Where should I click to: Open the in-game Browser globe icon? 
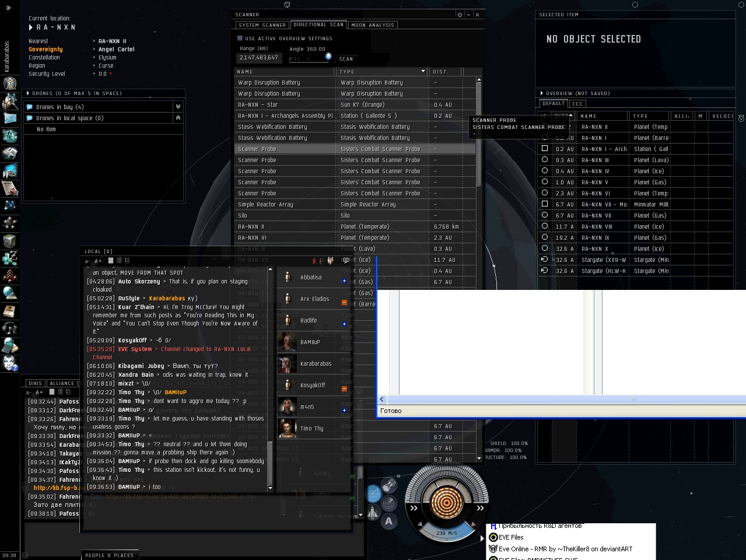point(9,293)
